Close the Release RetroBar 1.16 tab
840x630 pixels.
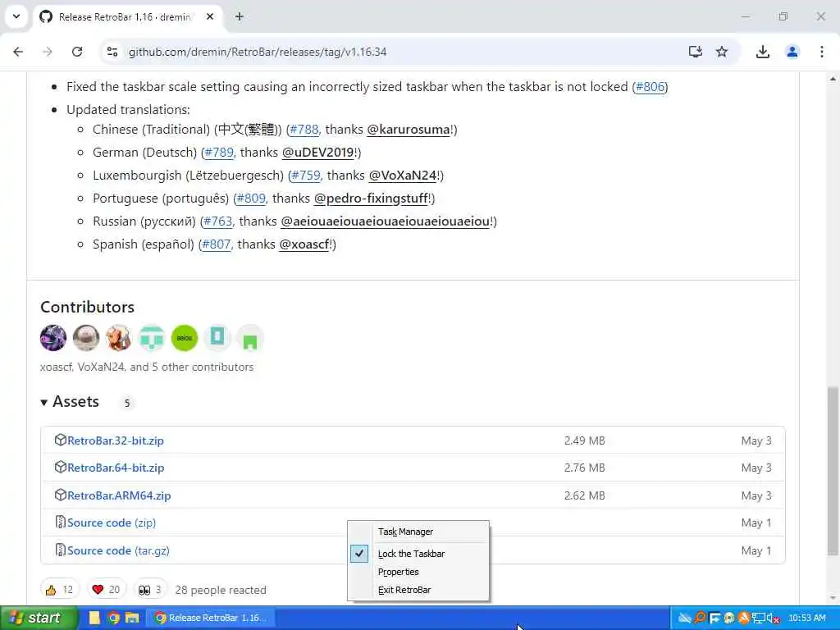pyautogui.click(x=210, y=16)
